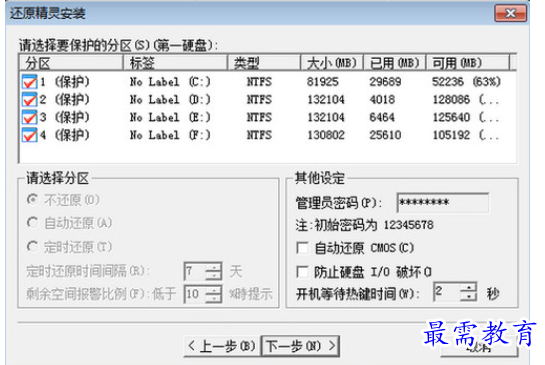Decrease 开机等待热键时间 with down arrow
Image resolution: width=545 pixels, height=365 pixels.
(469, 296)
